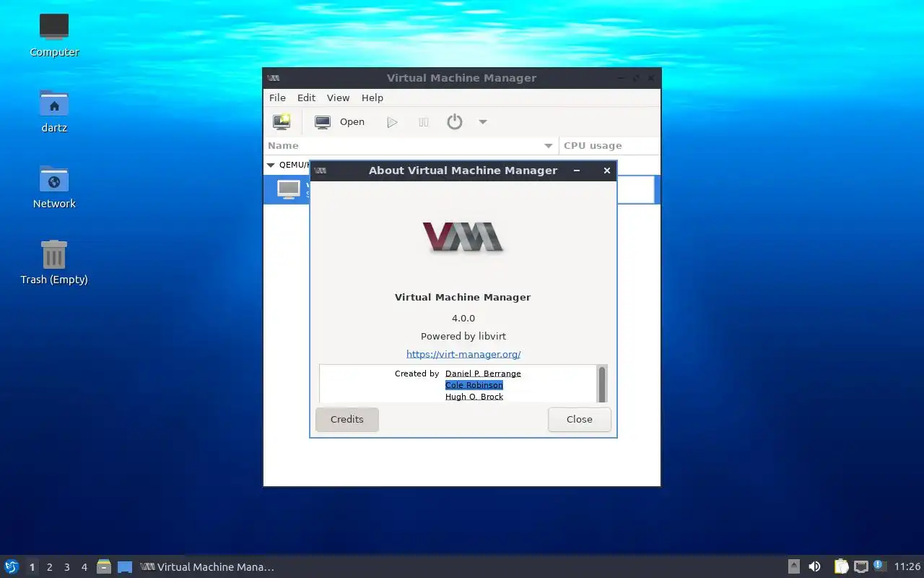Open the Name column sort dropdown arrow
The width and height of the screenshot is (924, 578).
click(549, 145)
